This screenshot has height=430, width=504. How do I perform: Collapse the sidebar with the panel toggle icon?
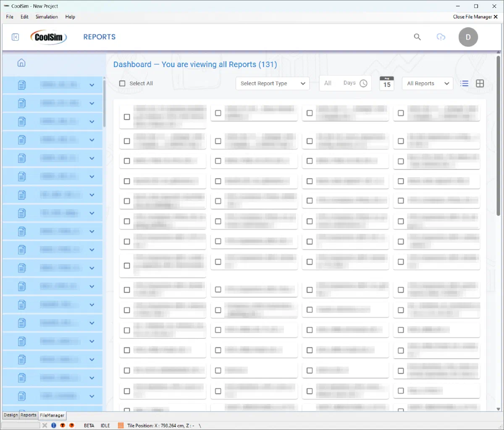(15, 37)
